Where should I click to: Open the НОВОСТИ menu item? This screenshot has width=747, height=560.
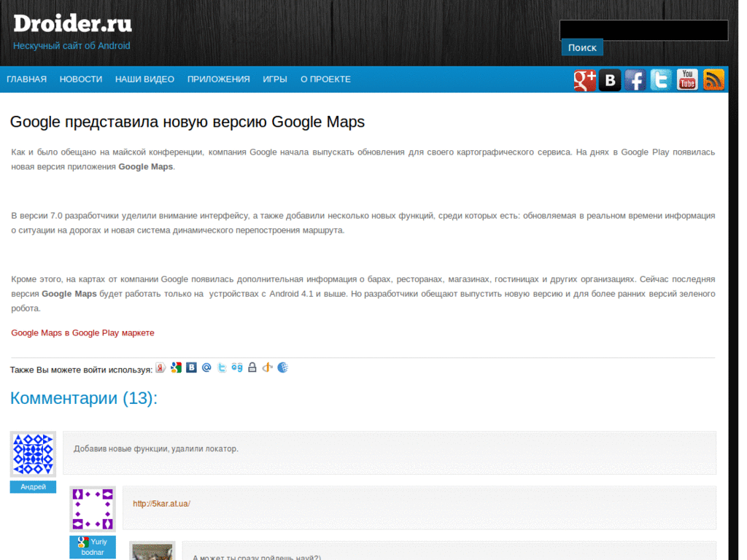[81, 79]
